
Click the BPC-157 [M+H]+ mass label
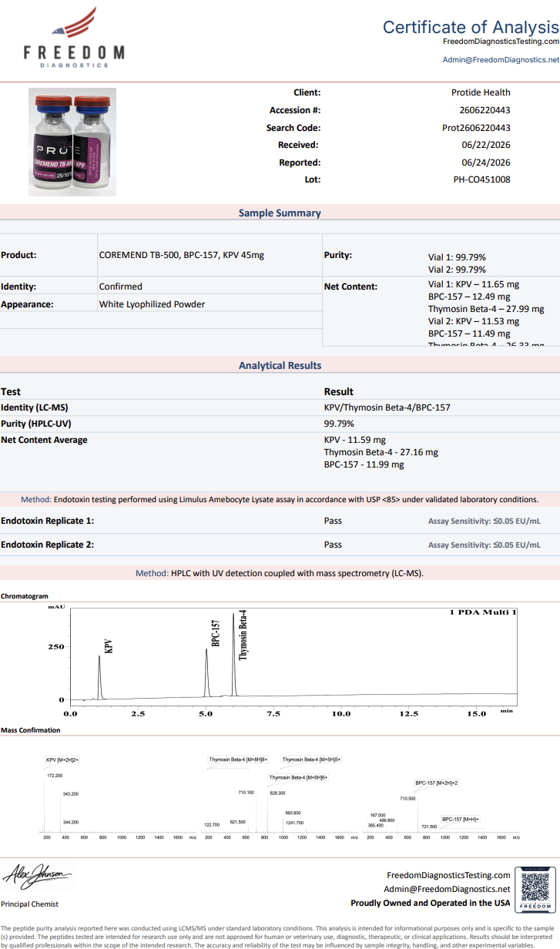point(461,819)
